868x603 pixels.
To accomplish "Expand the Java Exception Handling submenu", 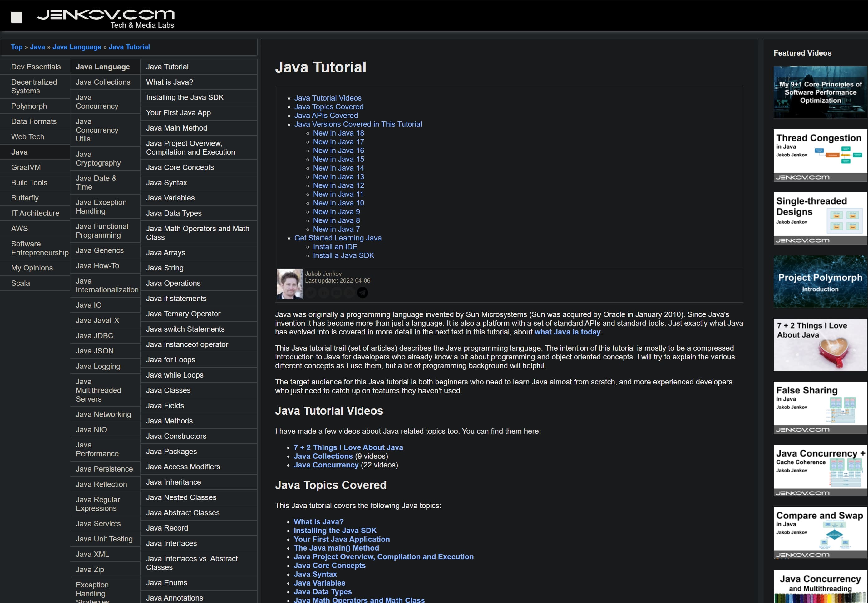I will pyautogui.click(x=101, y=207).
